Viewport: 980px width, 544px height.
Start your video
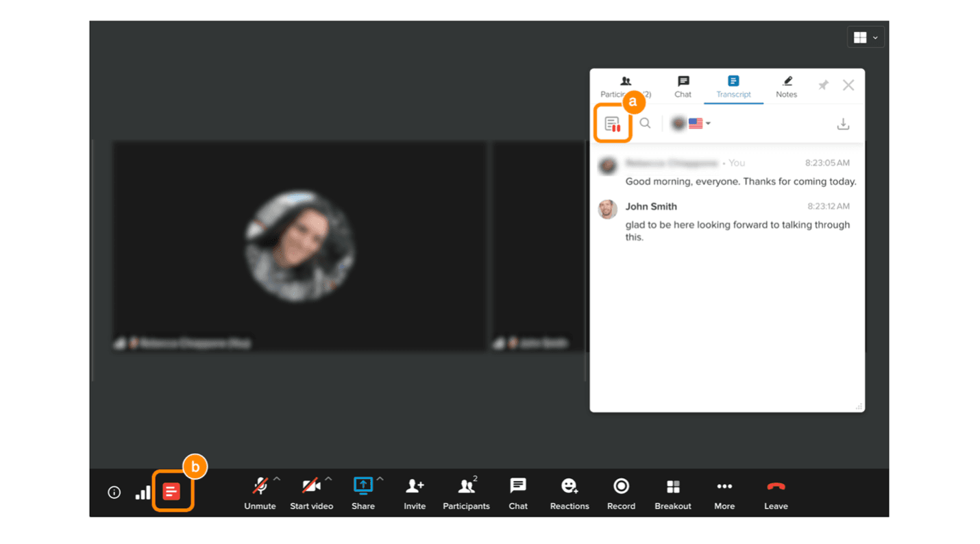(312, 486)
